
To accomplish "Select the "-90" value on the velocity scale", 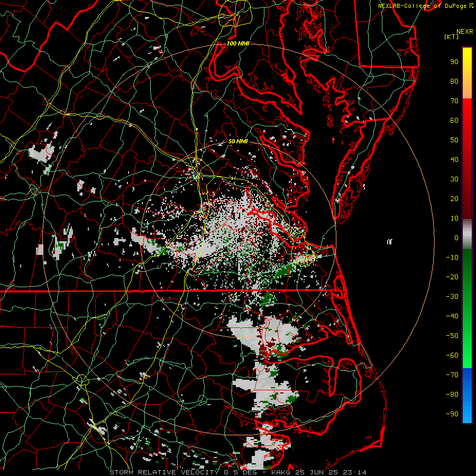I will tap(452, 414).
